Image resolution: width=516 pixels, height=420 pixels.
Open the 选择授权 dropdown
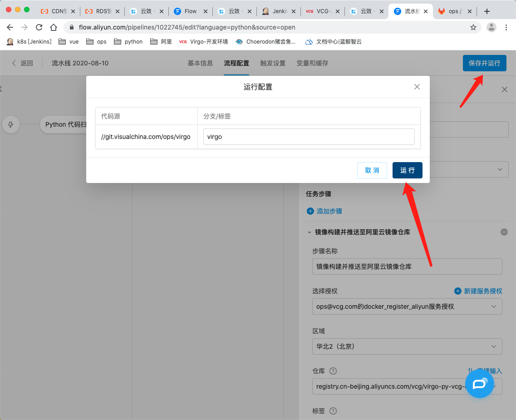click(407, 306)
